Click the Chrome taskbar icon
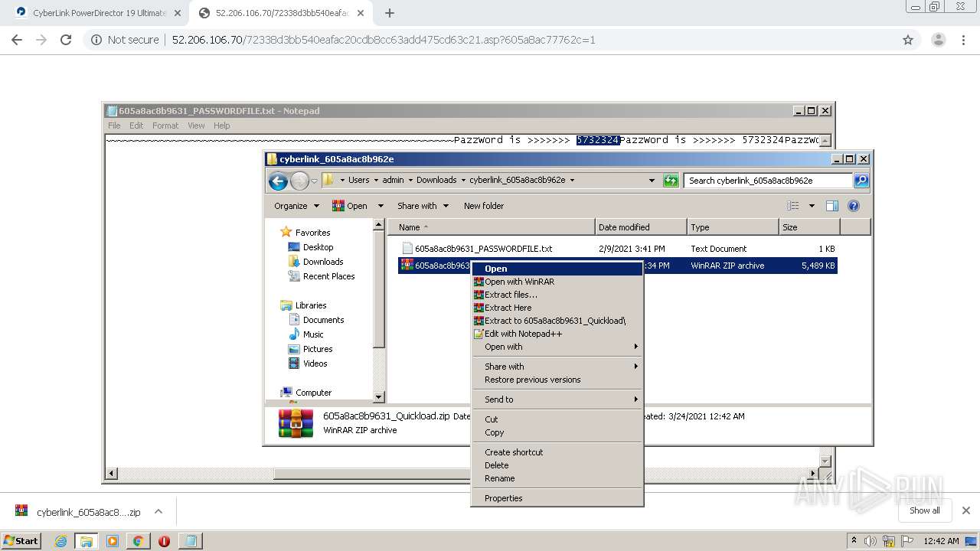The height and width of the screenshot is (551, 980). [139, 541]
